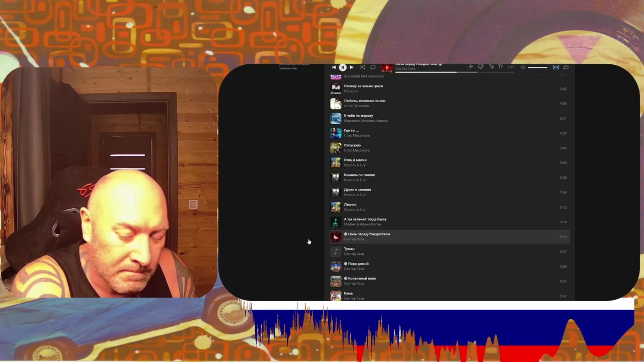Click the broadcast status icon

coord(556,67)
